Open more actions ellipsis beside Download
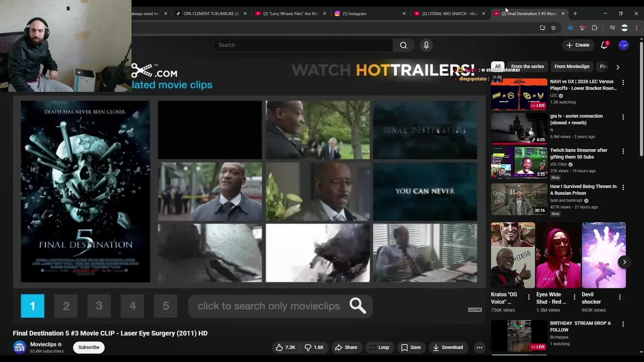The height and width of the screenshot is (362, 644). pyautogui.click(x=479, y=347)
